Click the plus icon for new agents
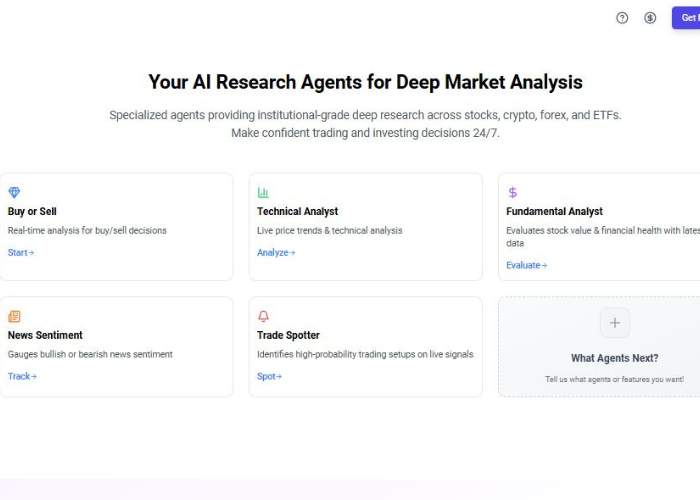700x500 pixels. 615,323
